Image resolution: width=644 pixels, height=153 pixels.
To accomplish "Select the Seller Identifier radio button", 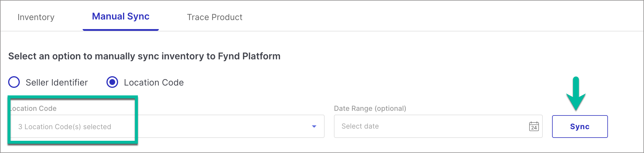I will [x=14, y=82].
